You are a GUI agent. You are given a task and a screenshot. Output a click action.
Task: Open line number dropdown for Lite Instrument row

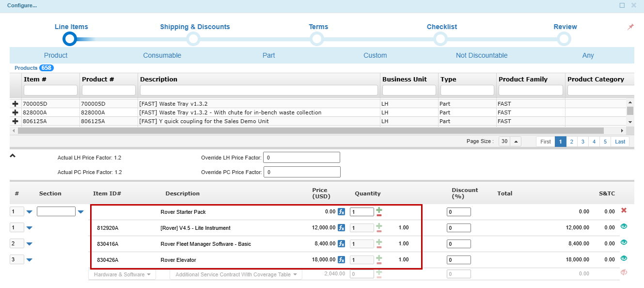click(29, 228)
